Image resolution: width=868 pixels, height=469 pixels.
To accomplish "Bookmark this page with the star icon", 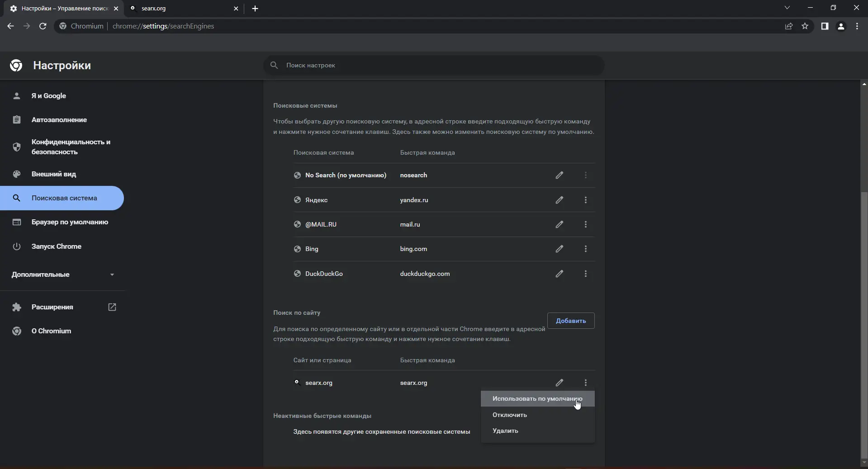I will coord(805,26).
